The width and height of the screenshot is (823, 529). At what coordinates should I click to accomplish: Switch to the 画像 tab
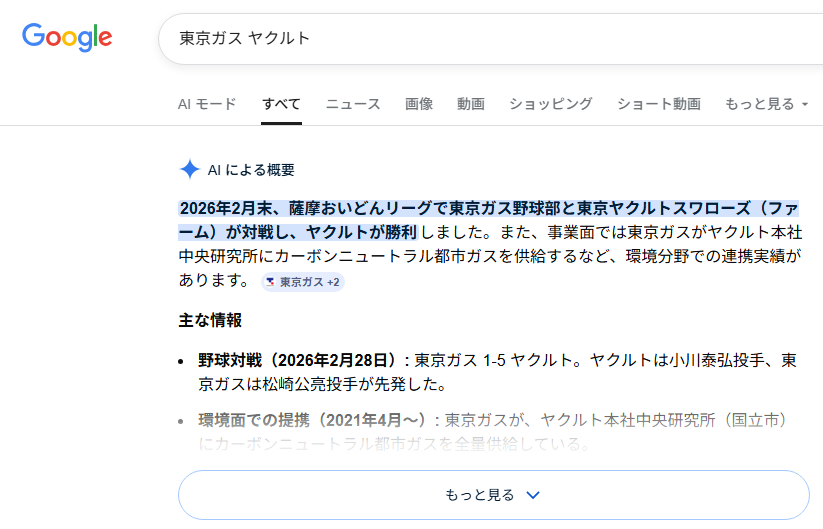[419, 104]
